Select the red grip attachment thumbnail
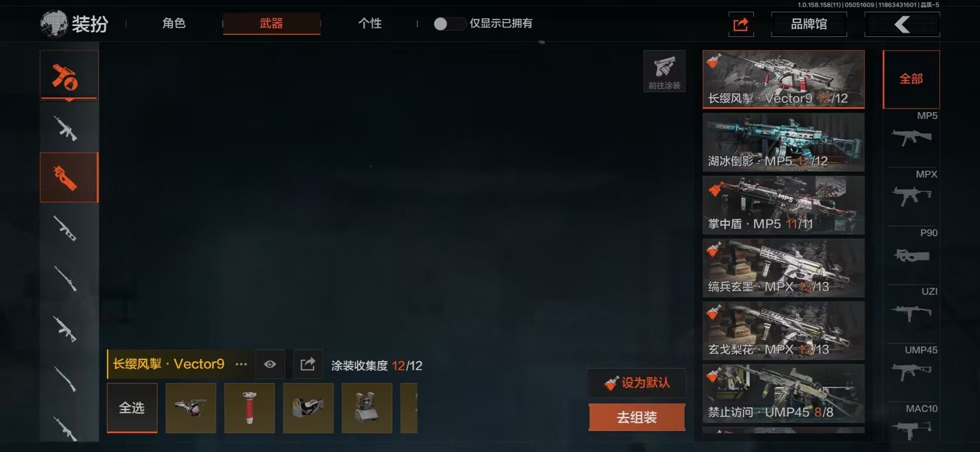This screenshot has width=980, height=452. (x=250, y=408)
